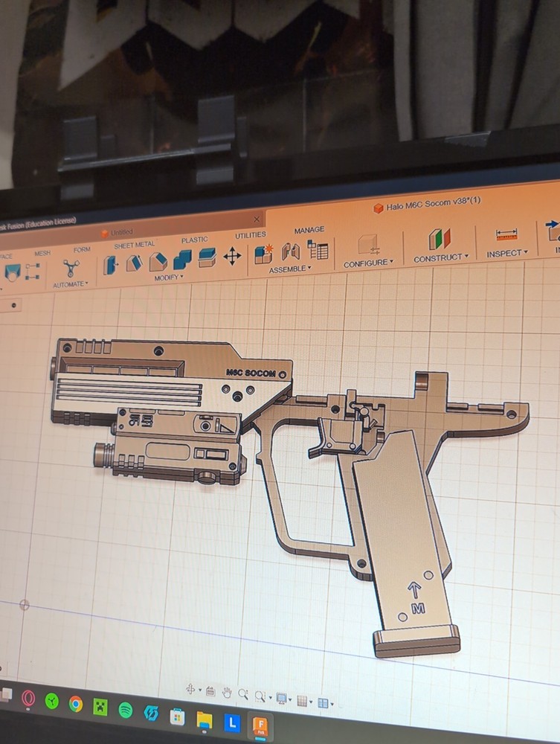560x744 pixels.
Task: Open File Explorer from the taskbar
Action: tap(205, 719)
